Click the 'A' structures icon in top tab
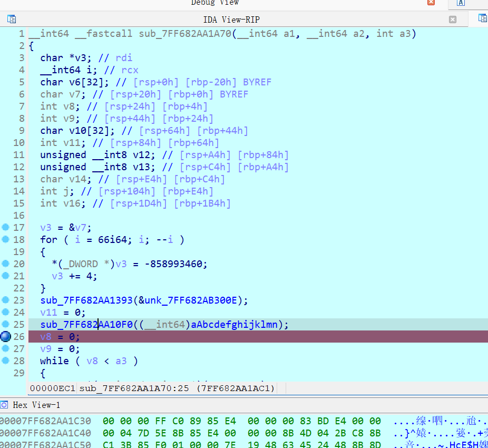This screenshot has height=448, width=488. [461, 3]
